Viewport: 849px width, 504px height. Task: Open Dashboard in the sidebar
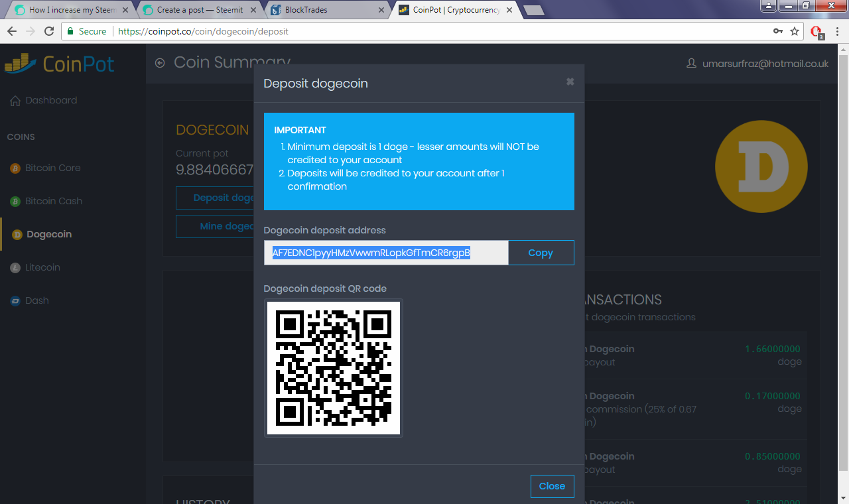[x=51, y=100]
